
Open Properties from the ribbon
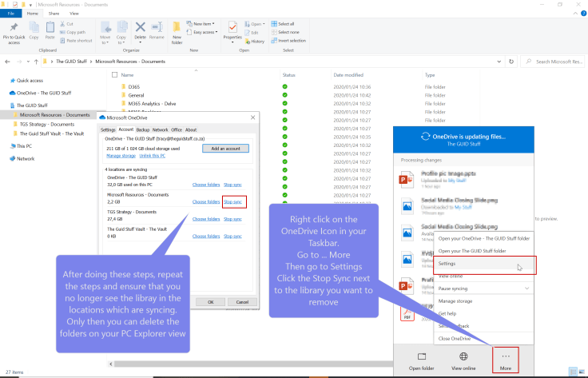click(232, 29)
